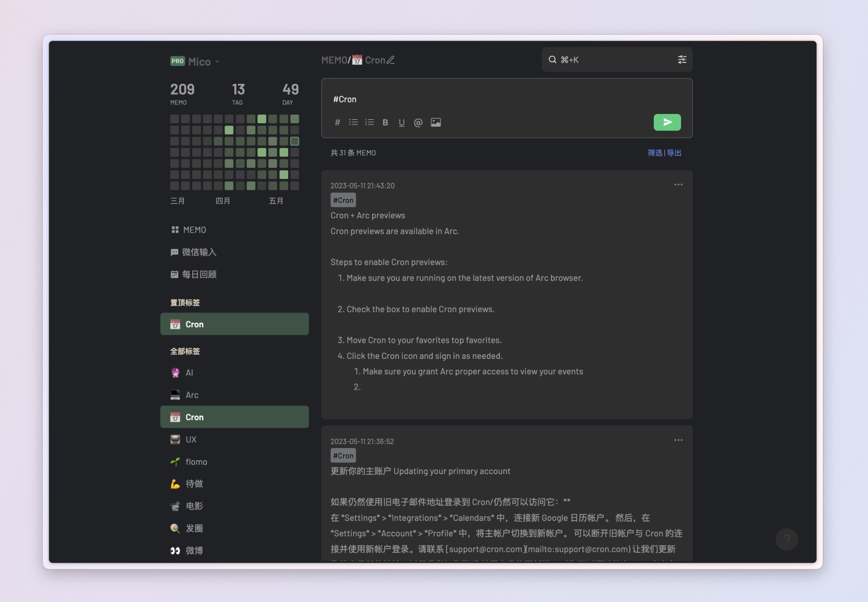Expand the Mico account dropdown
This screenshot has width=868, height=602.
pyautogui.click(x=218, y=62)
